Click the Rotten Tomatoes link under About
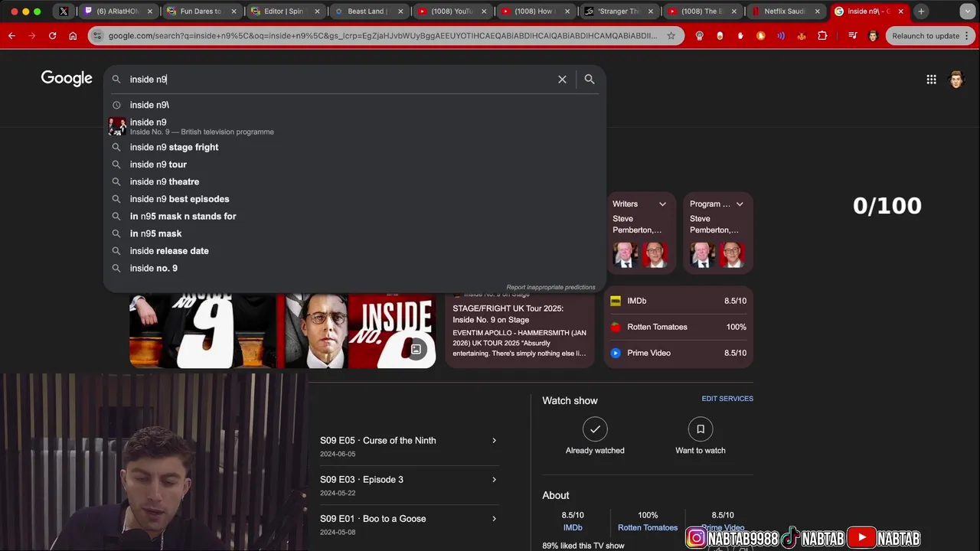Image resolution: width=980 pixels, height=551 pixels. 648,527
